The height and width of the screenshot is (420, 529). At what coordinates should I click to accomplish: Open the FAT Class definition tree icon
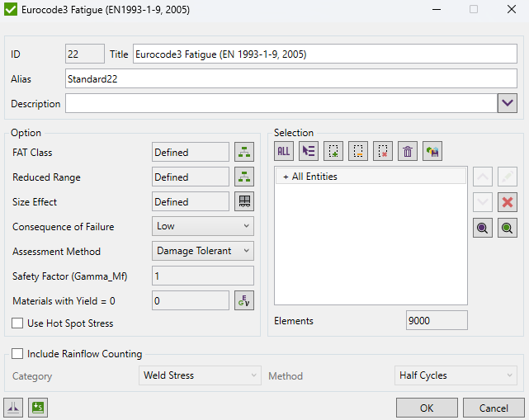(x=244, y=152)
